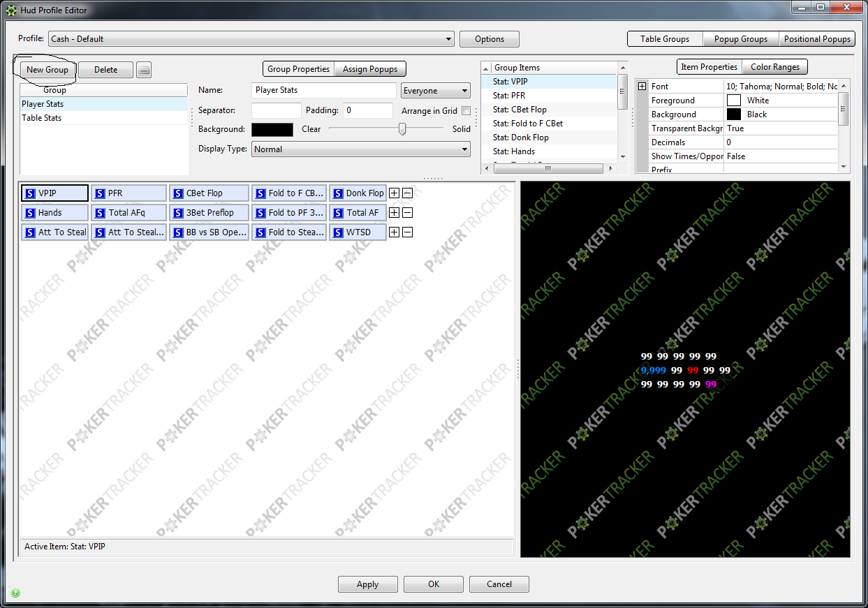Click the S icon on PFR item
Viewport: 868px width, 608px height.
coord(100,193)
